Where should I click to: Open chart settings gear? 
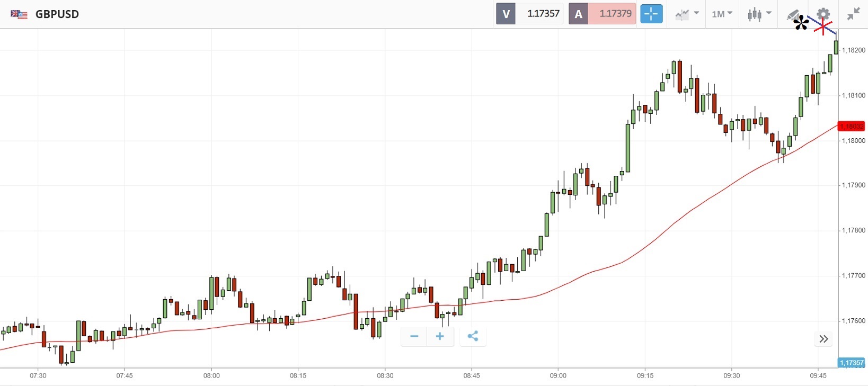(x=823, y=14)
